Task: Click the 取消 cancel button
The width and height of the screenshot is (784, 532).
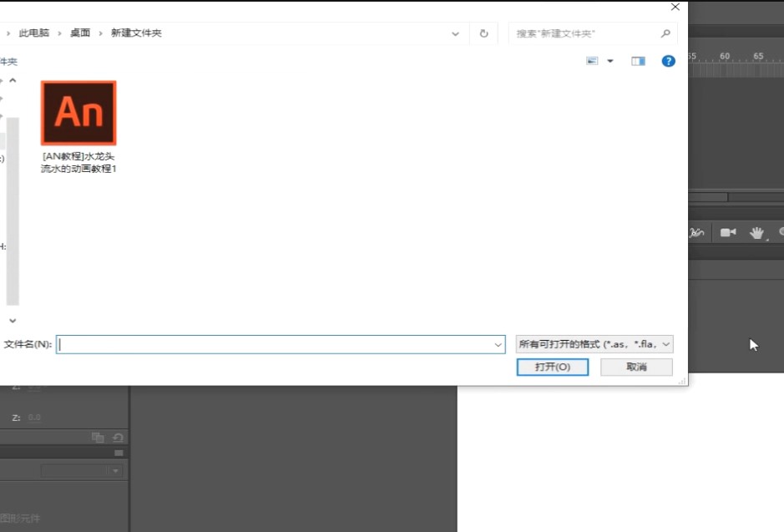Action: point(636,367)
